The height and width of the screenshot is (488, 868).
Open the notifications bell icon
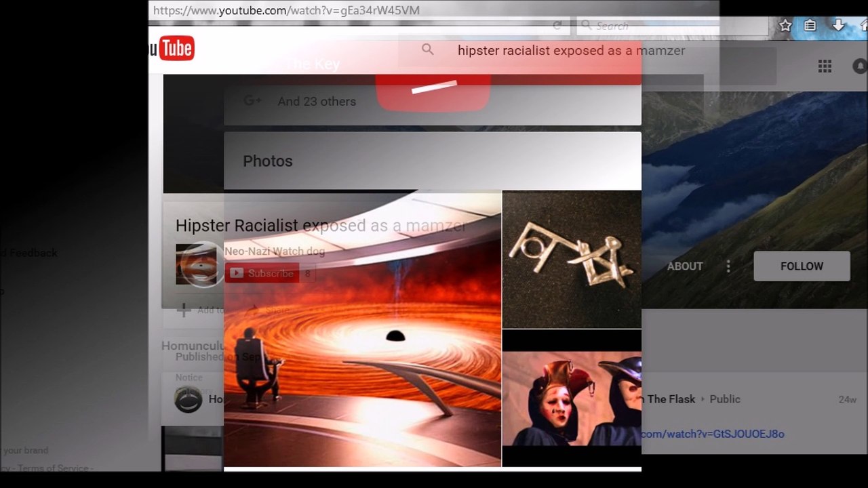coord(860,66)
